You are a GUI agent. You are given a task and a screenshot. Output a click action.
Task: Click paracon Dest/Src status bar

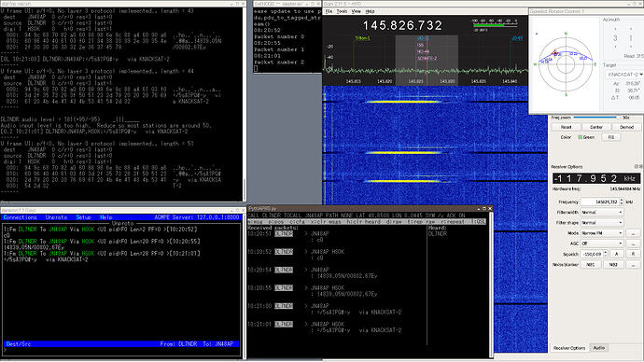(x=121, y=344)
